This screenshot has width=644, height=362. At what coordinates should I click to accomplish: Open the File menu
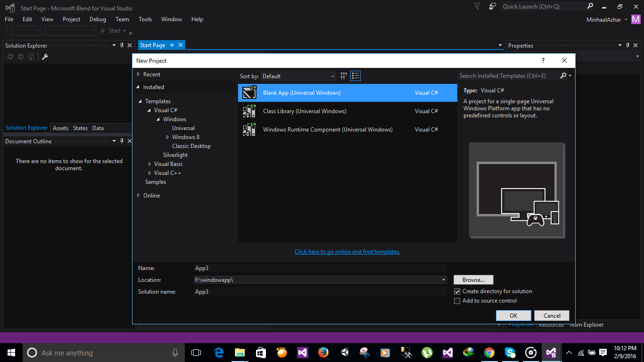(9, 19)
